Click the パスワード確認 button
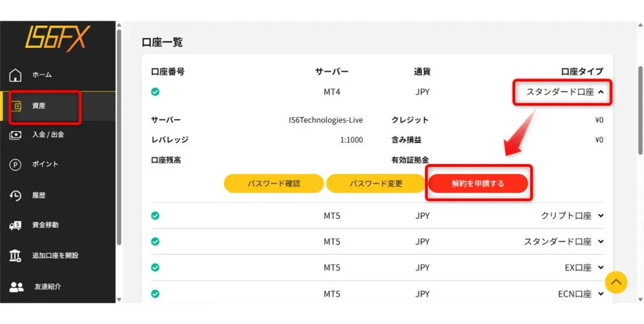This screenshot has height=324, width=644. (274, 184)
